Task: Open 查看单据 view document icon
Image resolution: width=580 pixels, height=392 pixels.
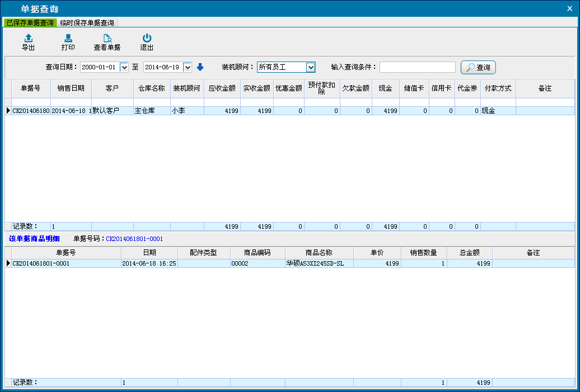Action: click(107, 39)
